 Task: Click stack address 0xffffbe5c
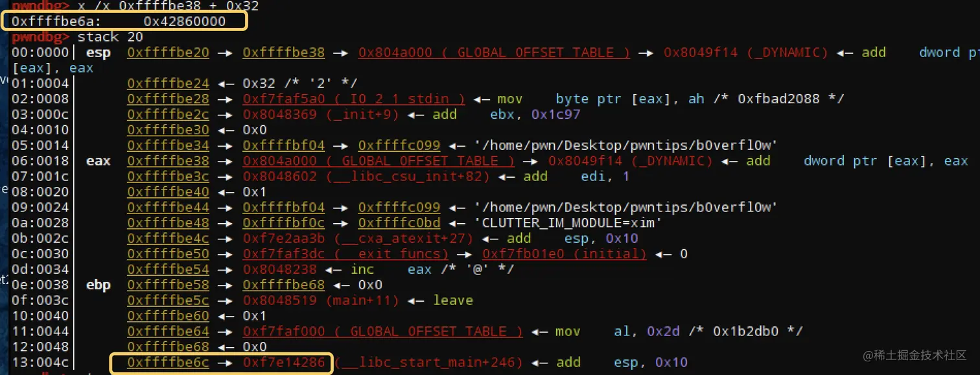[168, 300]
